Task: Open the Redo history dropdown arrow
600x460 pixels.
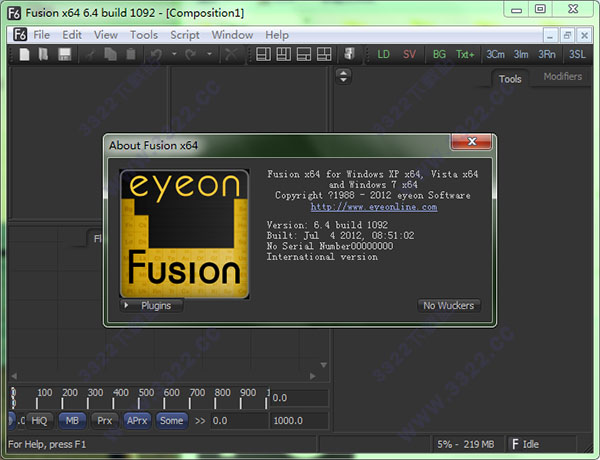Action: tap(209, 54)
